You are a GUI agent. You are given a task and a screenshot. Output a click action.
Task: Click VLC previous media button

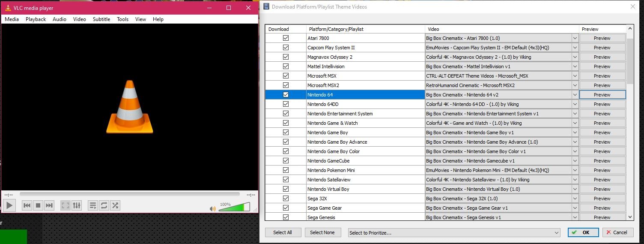click(x=27, y=205)
